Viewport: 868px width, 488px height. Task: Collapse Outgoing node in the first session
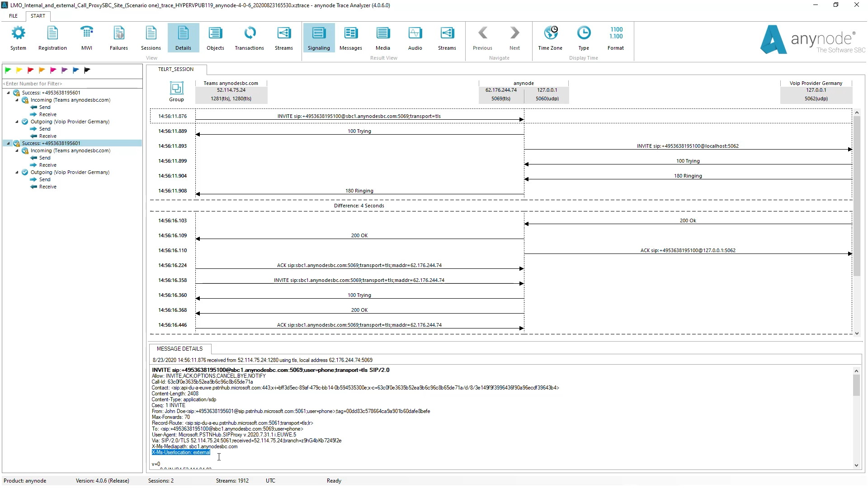pyautogui.click(x=17, y=122)
